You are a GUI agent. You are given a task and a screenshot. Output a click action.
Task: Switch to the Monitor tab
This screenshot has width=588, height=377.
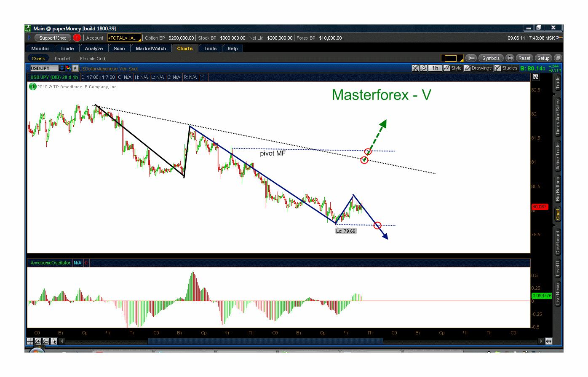point(40,48)
